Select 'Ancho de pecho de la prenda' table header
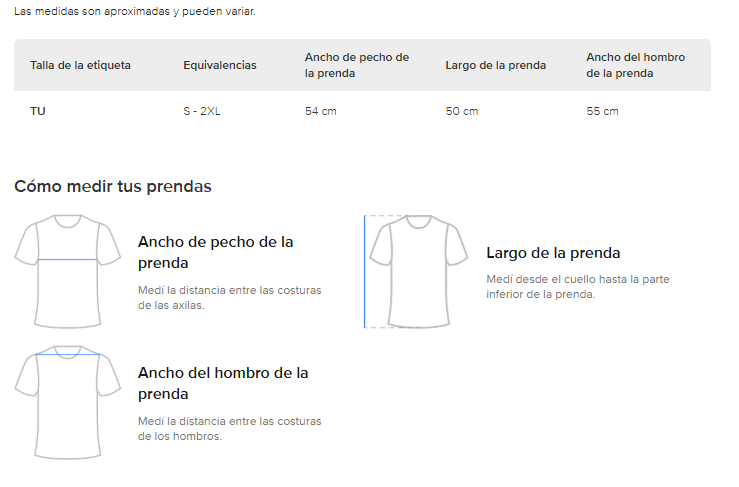 pos(357,65)
